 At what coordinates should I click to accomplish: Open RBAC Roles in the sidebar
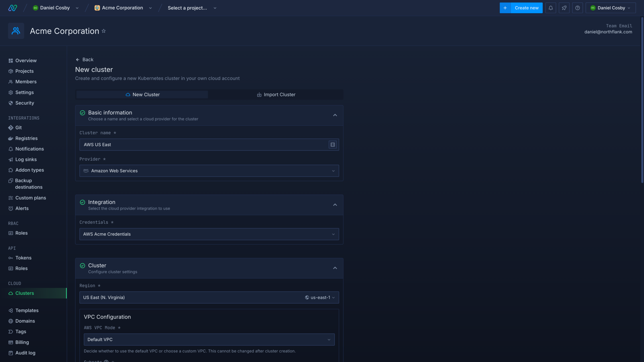(21, 233)
